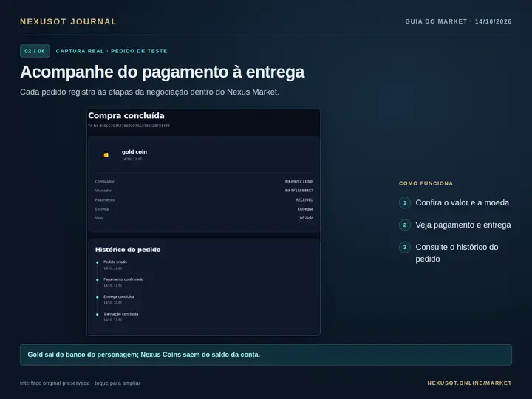The width and height of the screenshot is (532, 399).
Task: Select the 'Pedido criado' timeline dot
Action: [x=98, y=262]
